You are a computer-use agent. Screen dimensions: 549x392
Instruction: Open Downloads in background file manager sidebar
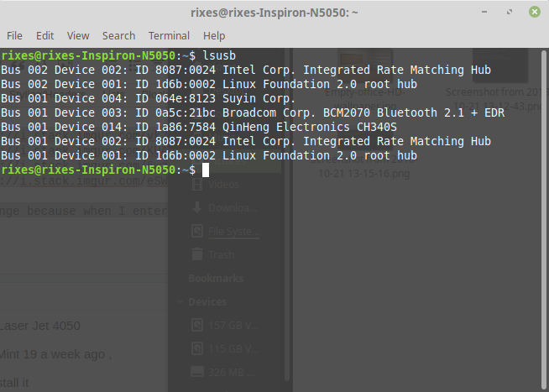point(233,208)
